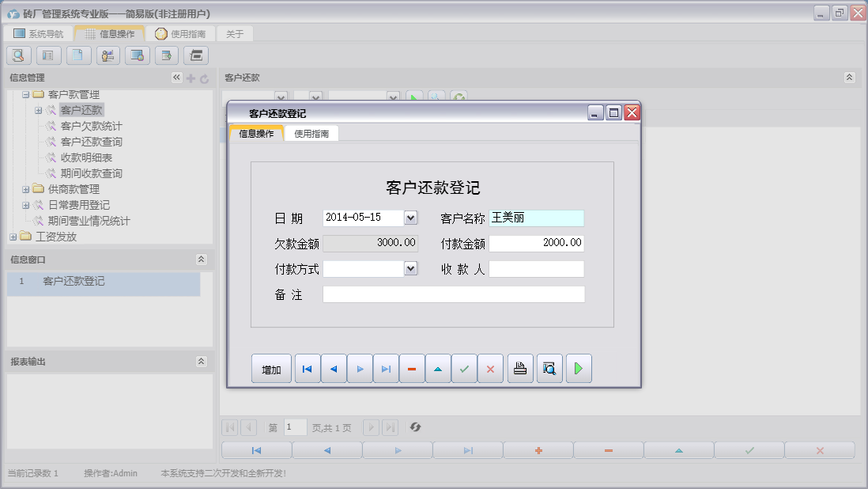Open print preview in the dialog toolbar
868x489 pixels.
pos(549,369)
